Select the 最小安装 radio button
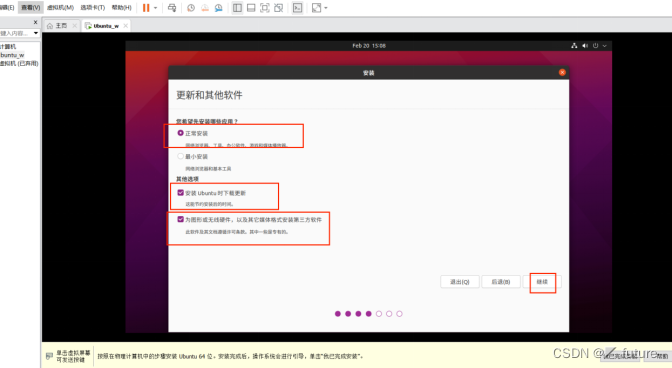672x368 pixels. tap(180, 156)
